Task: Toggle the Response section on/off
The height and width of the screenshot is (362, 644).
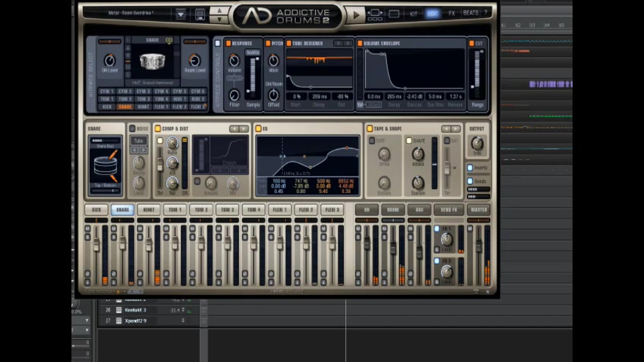Action: tap(228, 43)
